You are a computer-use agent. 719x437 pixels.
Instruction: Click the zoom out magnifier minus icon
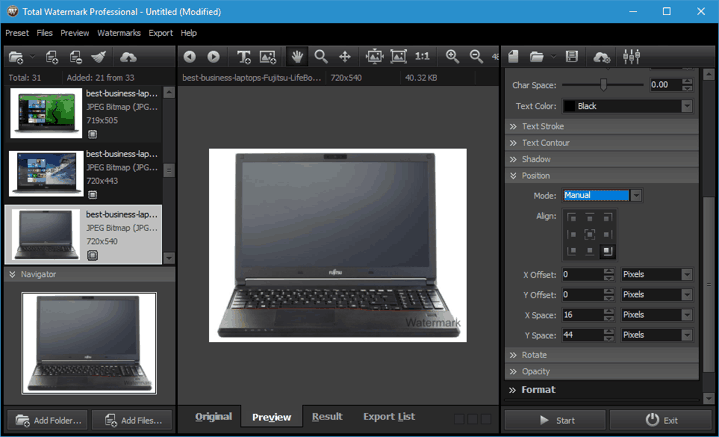coord(476,56)
